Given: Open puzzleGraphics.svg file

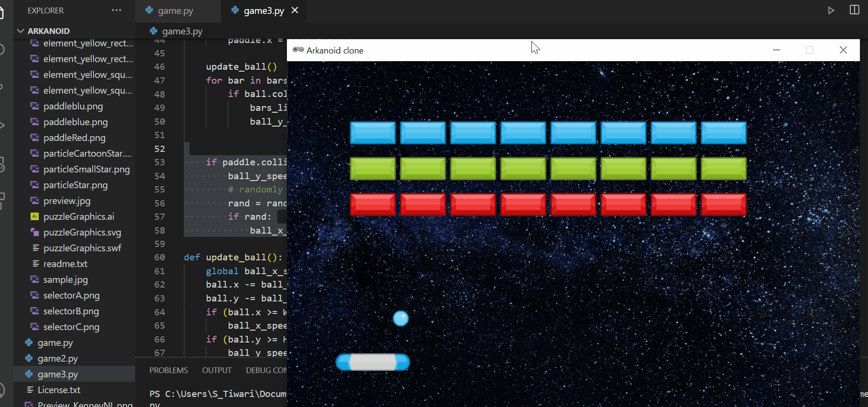Looking at the screenshot, I should click(x=82, y=232).
